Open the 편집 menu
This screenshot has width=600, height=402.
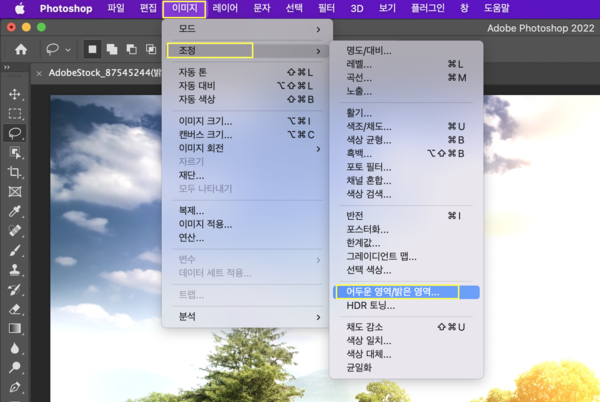coord(148,8)
